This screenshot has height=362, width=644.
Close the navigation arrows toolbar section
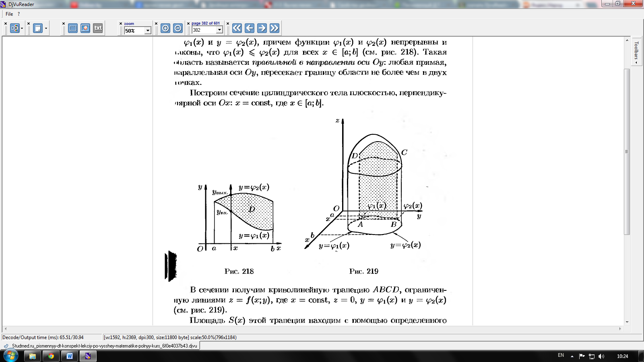(x=228, y=23)
